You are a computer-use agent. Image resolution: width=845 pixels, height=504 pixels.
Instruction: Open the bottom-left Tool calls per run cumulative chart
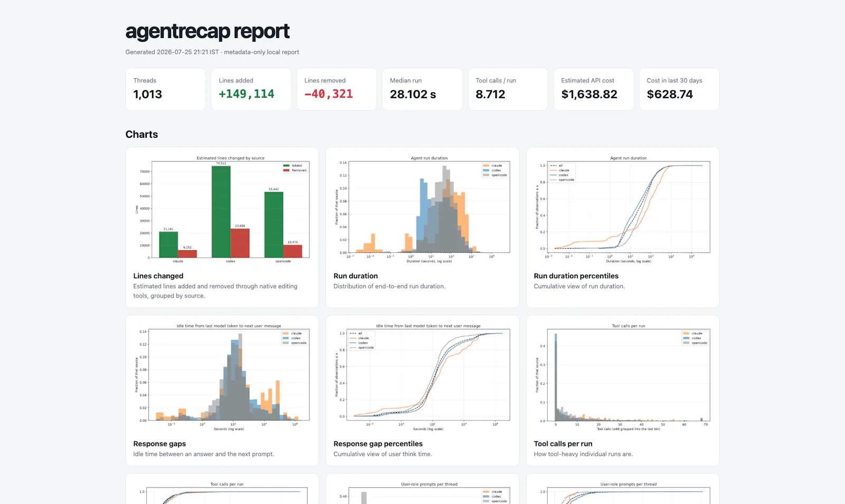coord(222,492)
